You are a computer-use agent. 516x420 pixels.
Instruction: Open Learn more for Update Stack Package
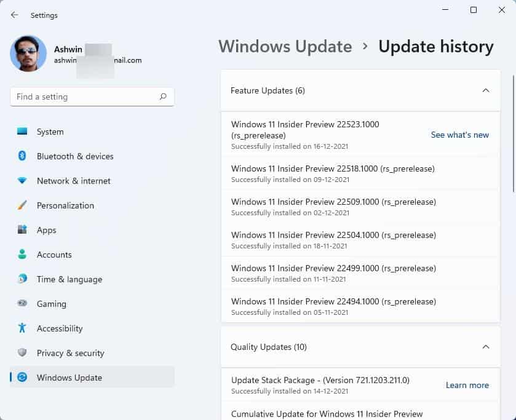coord(467,385)
